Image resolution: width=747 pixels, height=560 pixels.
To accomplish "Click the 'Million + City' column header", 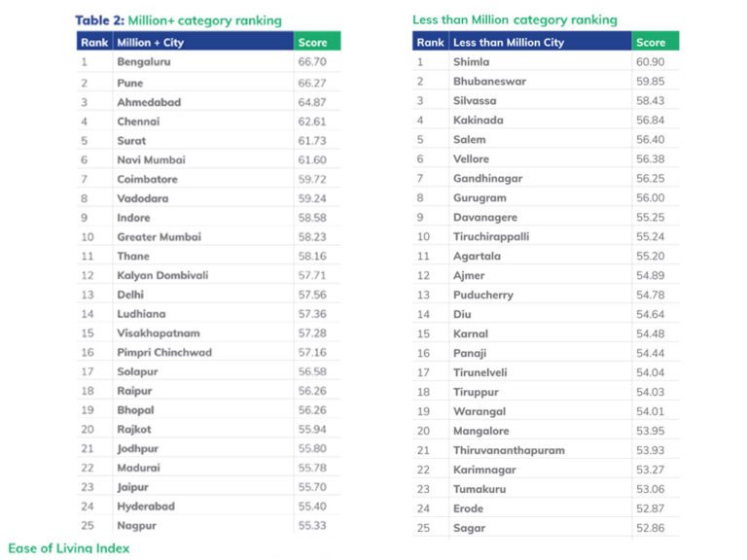I will [x=150, y=43].
